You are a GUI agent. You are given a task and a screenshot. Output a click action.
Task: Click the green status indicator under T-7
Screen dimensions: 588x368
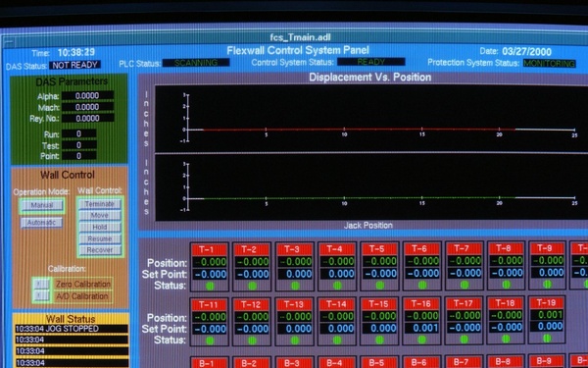tap(465, 285)
